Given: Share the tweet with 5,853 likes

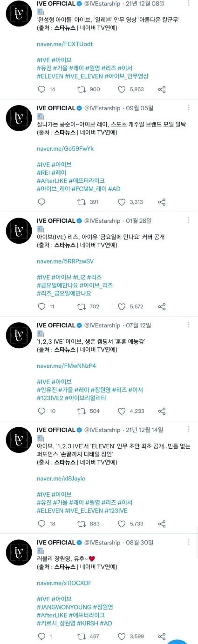Looking at the screenshot, I should click(162, 90).
